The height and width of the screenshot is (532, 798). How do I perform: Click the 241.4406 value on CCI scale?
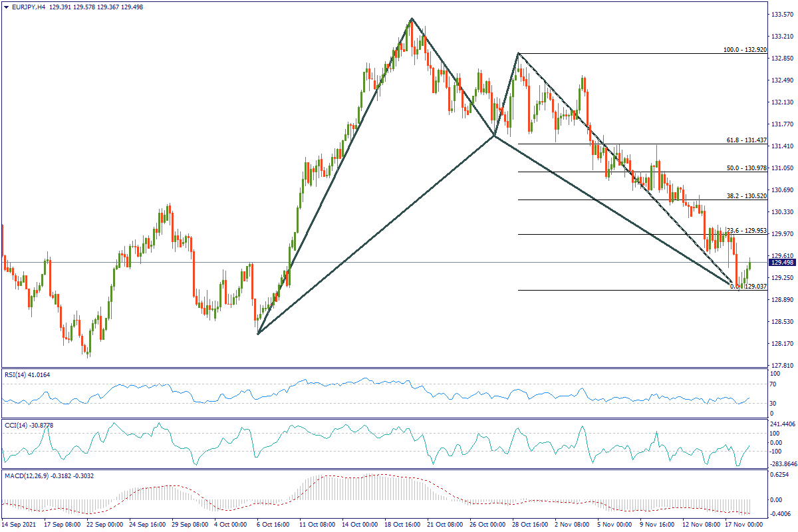pos(783,424)
